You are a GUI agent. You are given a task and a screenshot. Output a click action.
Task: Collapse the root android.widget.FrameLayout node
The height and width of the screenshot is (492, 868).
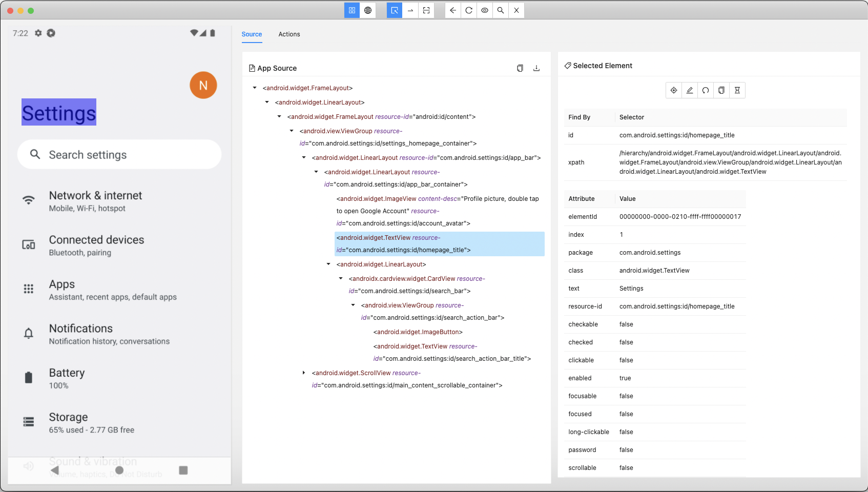[255, 88]
